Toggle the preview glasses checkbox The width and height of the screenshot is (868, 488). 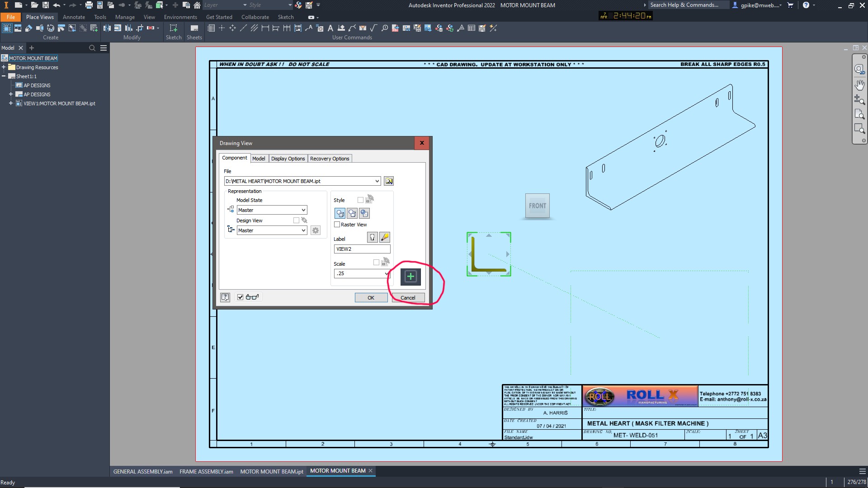(241, 297)
